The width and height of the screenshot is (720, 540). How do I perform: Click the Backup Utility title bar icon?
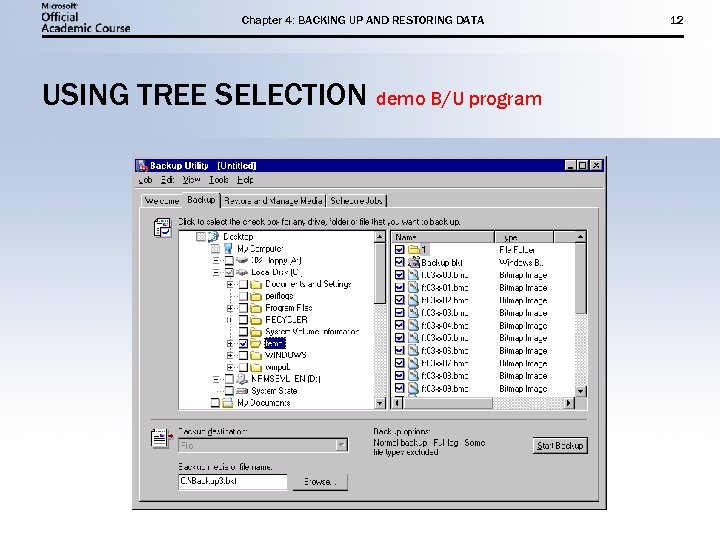coord(142,166)
